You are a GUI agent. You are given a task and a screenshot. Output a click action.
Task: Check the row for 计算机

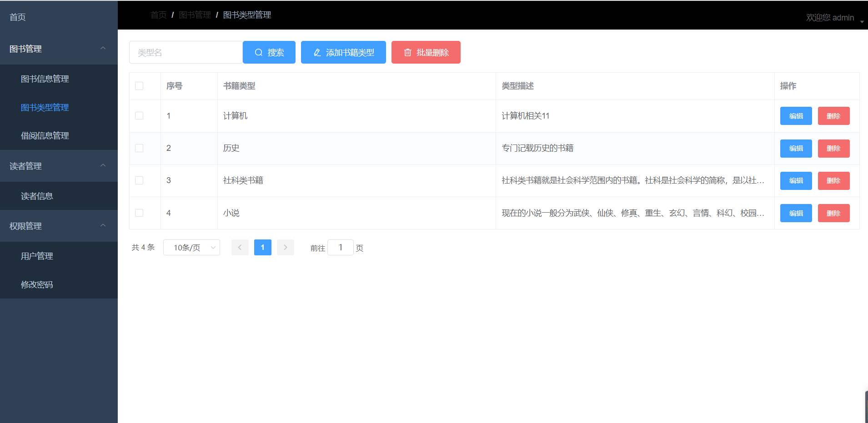[139, 116]
